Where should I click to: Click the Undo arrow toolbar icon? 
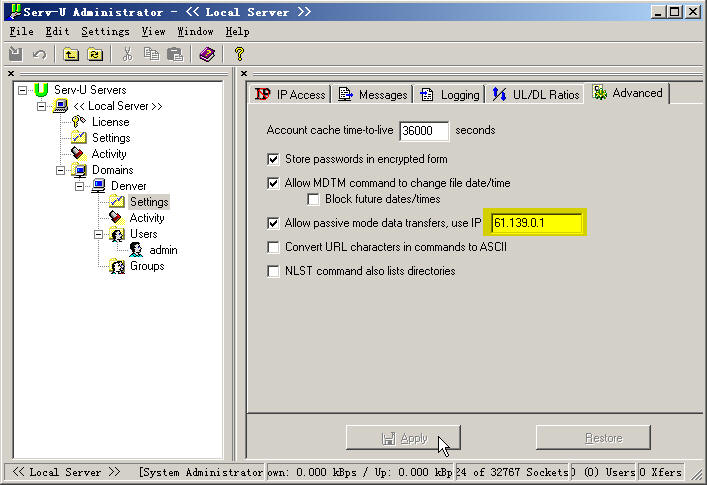click(39, 54)
